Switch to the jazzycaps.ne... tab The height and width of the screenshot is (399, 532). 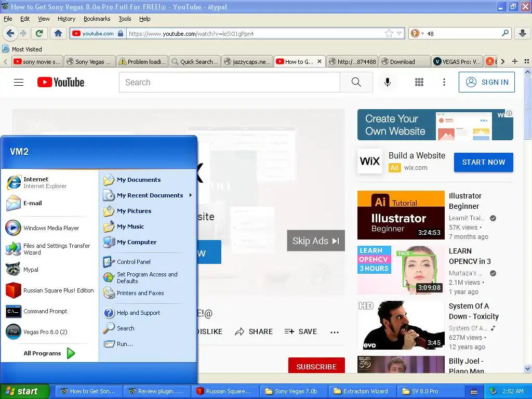pos(247,61)
